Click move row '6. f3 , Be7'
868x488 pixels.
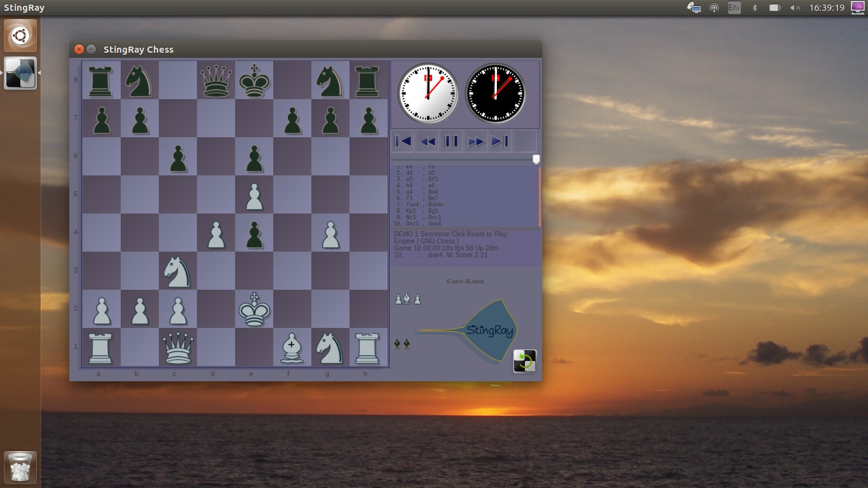(417, 198)
